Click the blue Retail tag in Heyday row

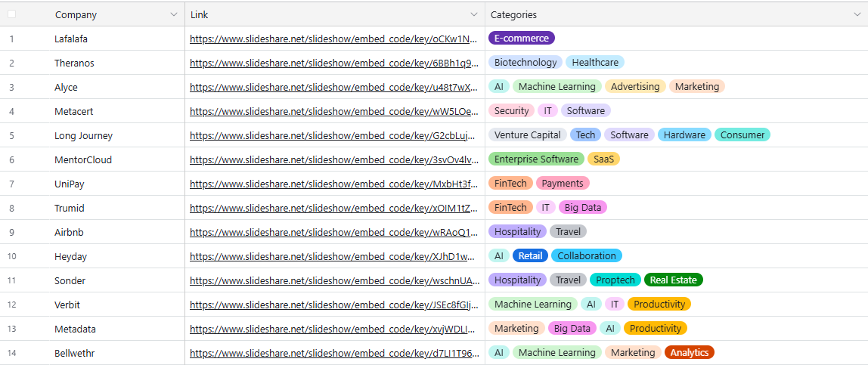tap(530, 256)
